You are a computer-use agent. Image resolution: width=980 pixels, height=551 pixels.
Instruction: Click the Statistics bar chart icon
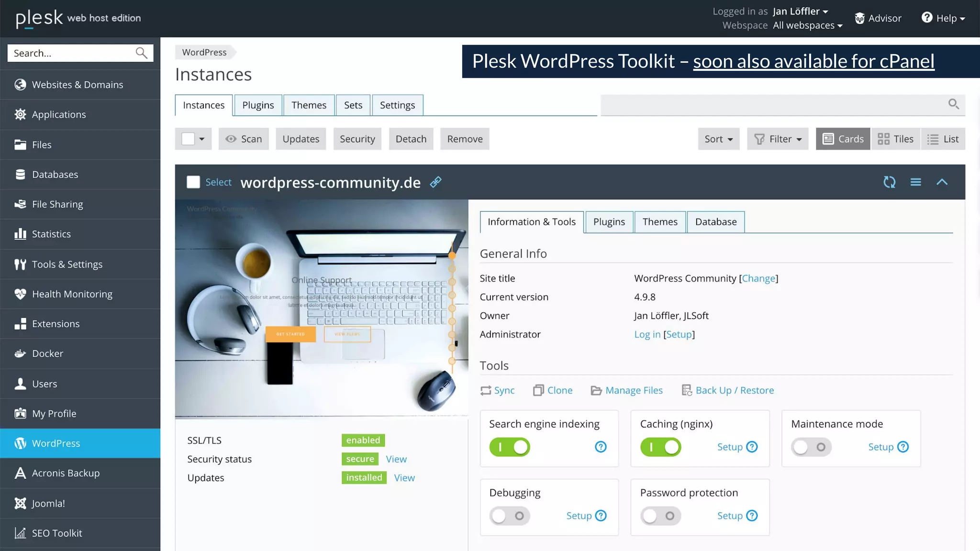(20, 234)
